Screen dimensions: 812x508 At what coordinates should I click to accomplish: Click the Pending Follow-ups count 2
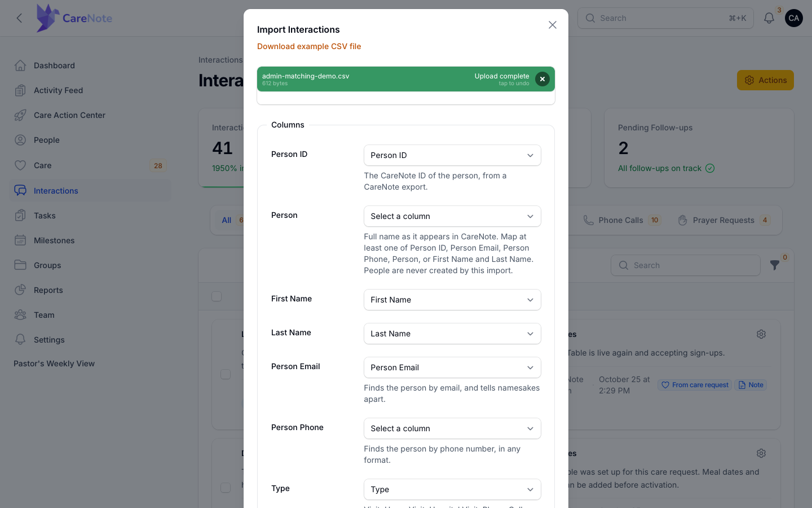tap(623, 148)
